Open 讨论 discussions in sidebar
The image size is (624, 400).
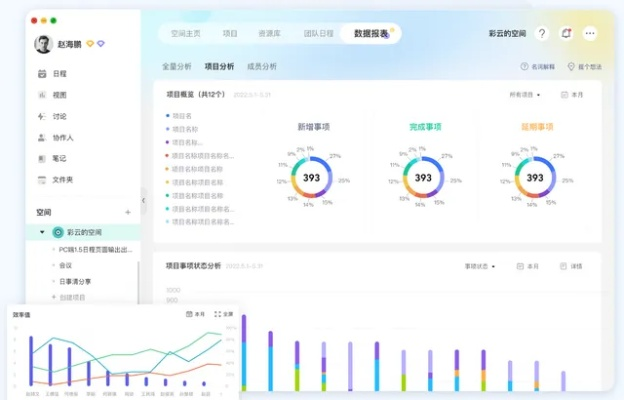pos(58,116)
